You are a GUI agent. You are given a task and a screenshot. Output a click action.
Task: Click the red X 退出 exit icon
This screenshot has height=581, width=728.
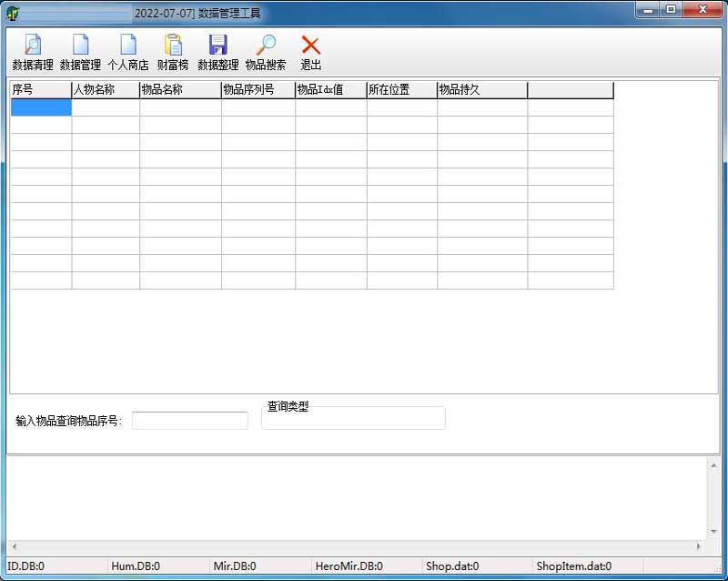point(311,52)
